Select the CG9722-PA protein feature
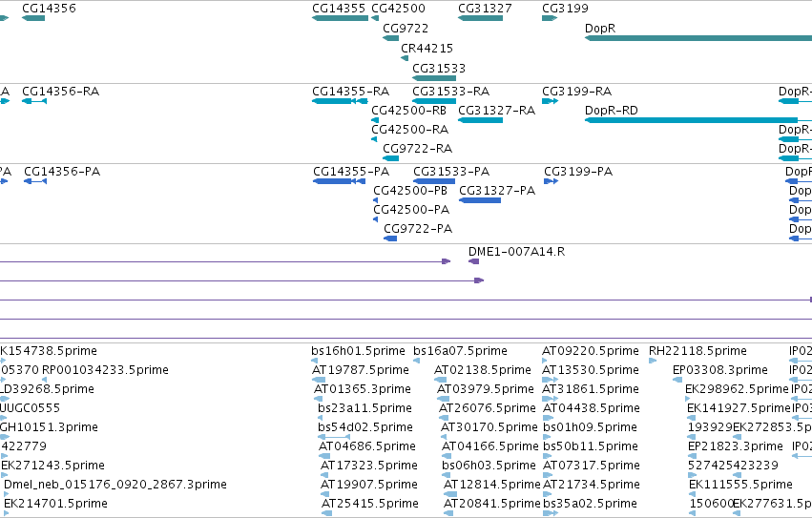 (x=390, y=238)
